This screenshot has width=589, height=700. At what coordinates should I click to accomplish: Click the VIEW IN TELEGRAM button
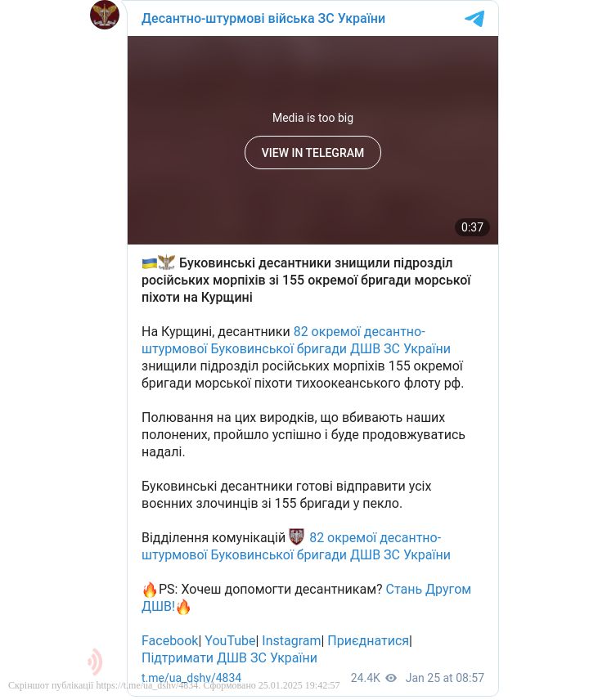(312, 153)
